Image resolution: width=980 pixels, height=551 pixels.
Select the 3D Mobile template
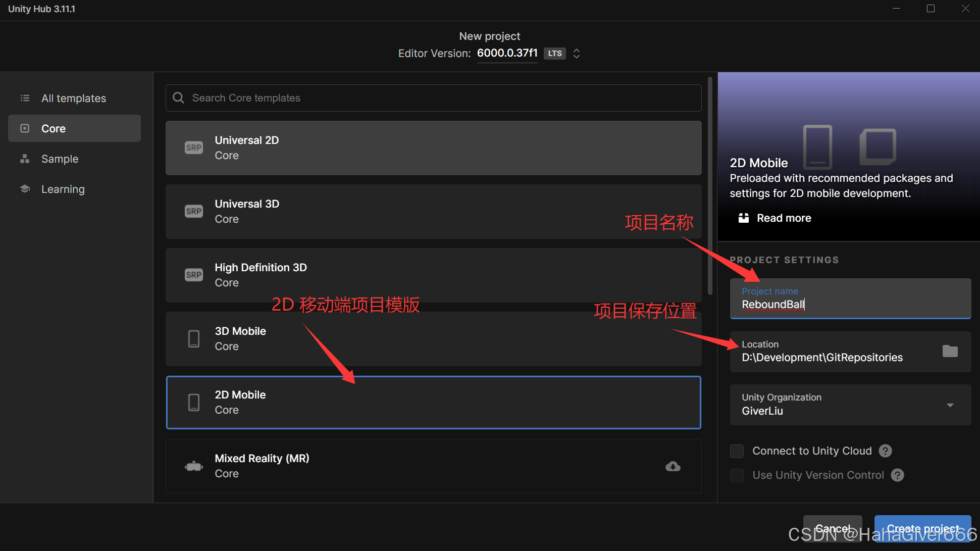[x=433, y=339]
